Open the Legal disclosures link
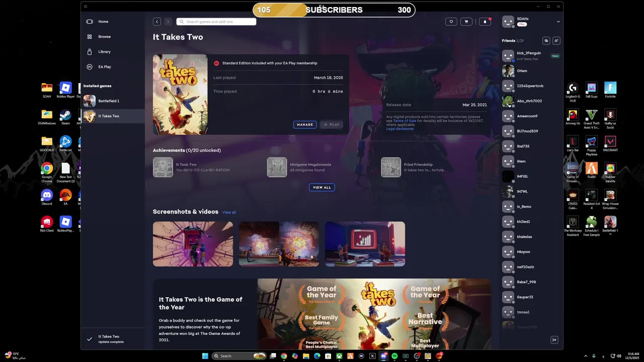The width and height of the screenshot is (644, 362). click(x=400, y=129)
